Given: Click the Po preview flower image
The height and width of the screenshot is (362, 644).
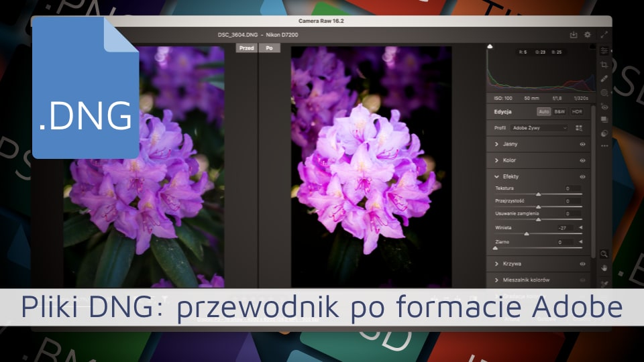Looking at the screenshot, I should point(371,167).
